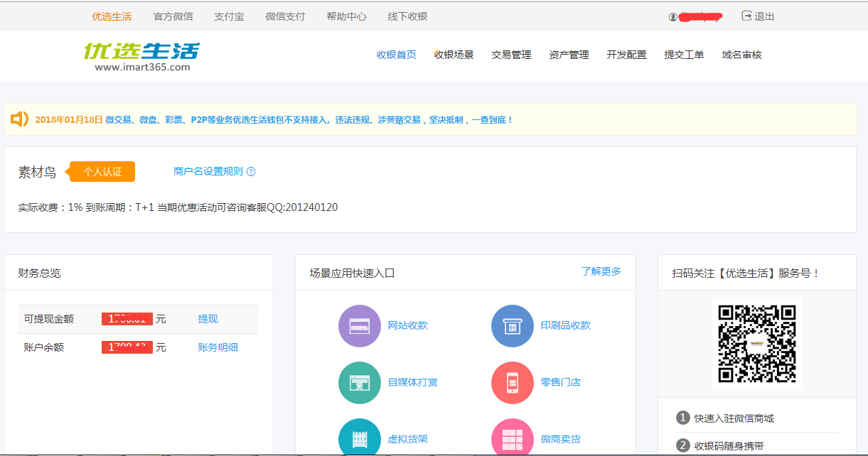
Task: Go to 交易管理 in navigation
Action: (x=512, y=55)
